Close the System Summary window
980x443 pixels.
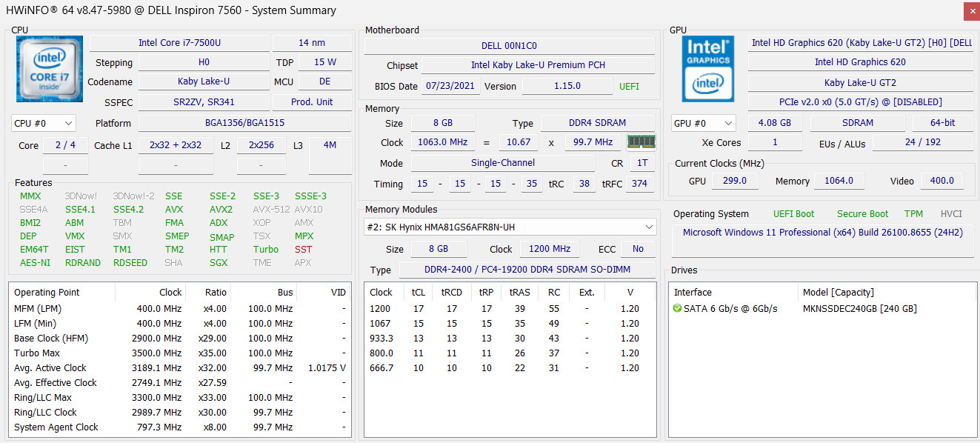click(x=970, y=11)
